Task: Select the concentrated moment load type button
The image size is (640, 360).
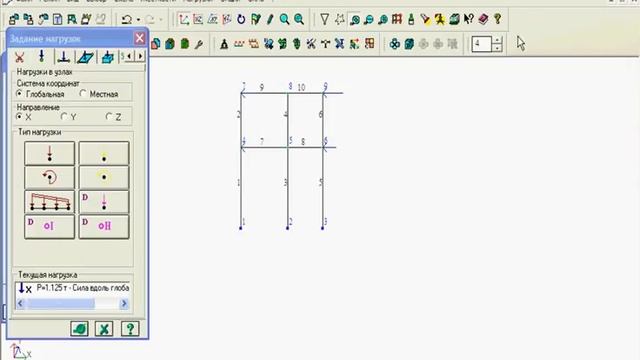Action: 49,178
